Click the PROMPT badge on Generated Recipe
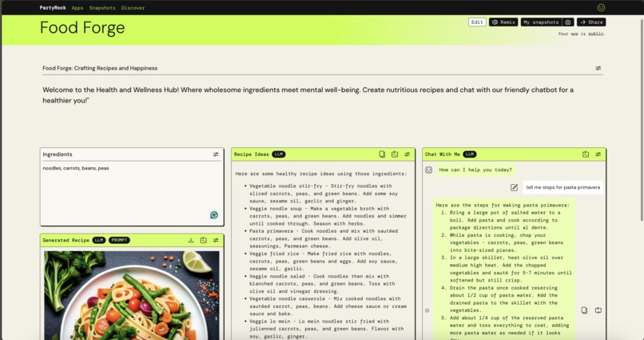 [119, 240]
